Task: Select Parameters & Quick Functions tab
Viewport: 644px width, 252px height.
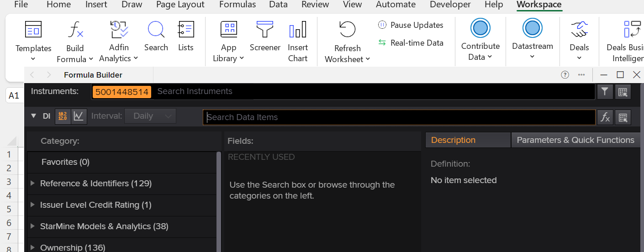Action: click(x=575, y=140)
